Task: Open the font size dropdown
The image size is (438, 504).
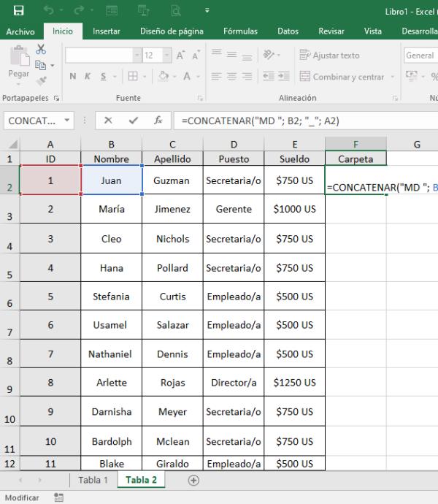Action: pyautogui.click(x=166, y=56)
